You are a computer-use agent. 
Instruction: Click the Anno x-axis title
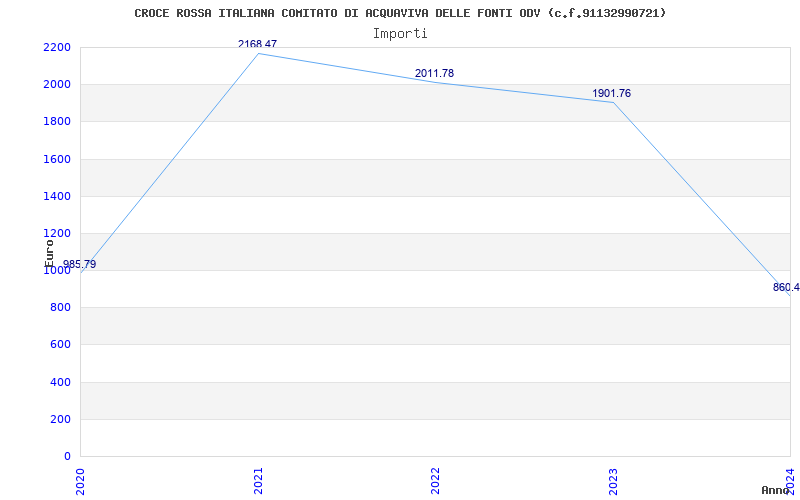775,490
